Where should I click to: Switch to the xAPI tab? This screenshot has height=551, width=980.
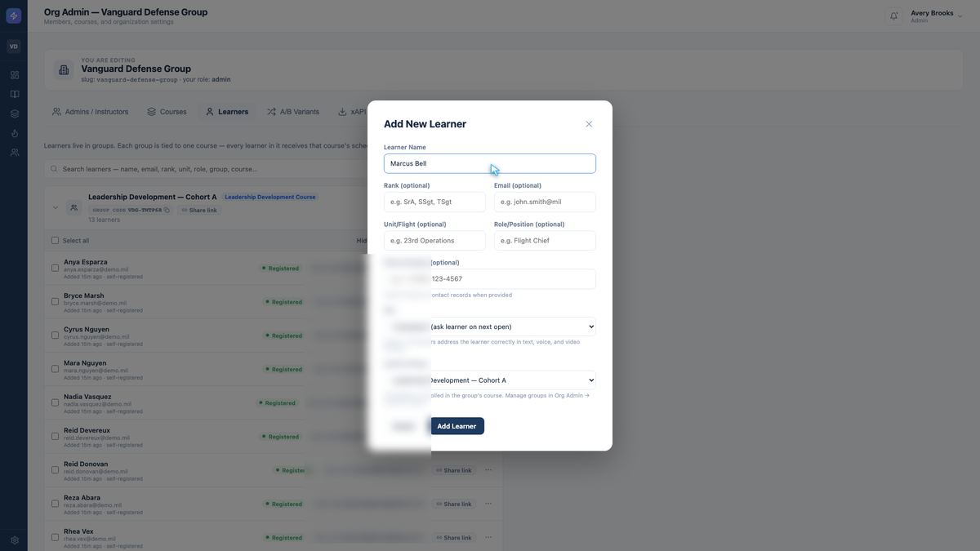pos(352,112)
